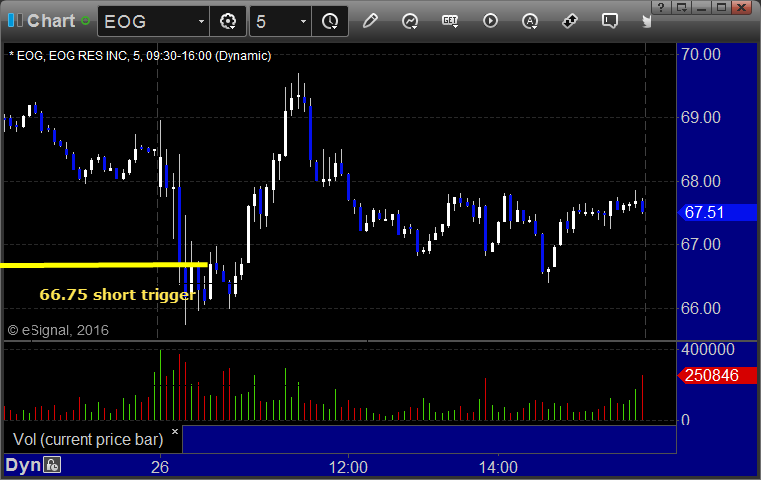Expand the interval 5 dropdown arrow

(303, 21)
